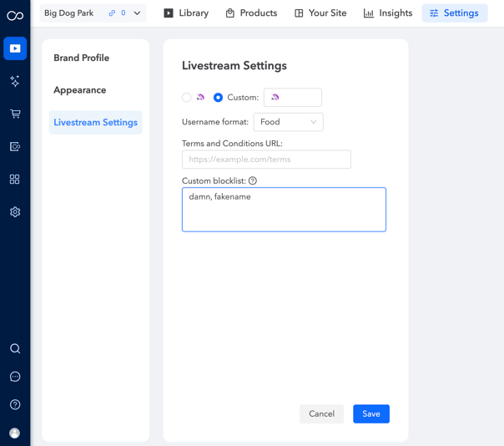The width and height of the screenshot is (504, 446).
Task: Open the user avatar profile icon
Action: point(14,433)
